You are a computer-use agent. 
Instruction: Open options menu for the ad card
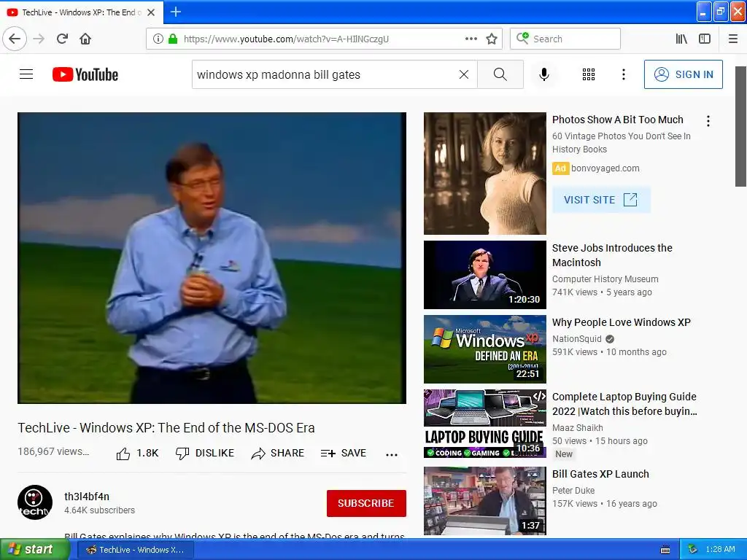click(x=708, y=122)
